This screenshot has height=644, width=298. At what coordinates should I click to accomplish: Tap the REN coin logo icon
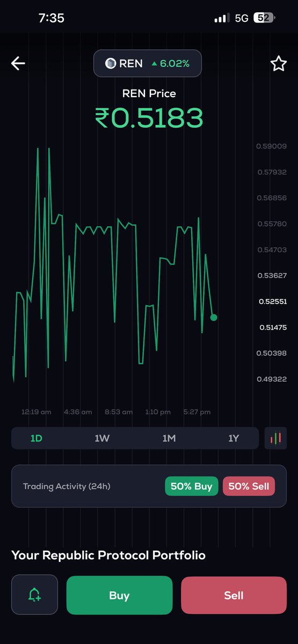110,63
